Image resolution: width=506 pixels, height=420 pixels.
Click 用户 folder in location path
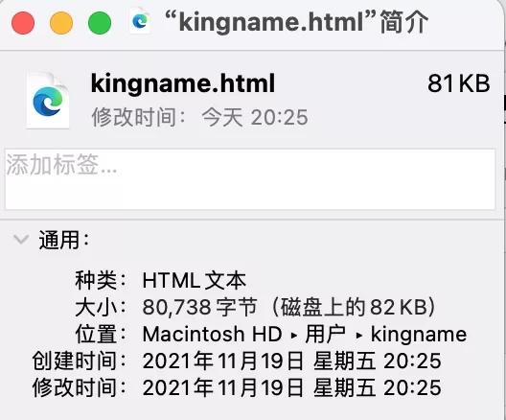pyautogui.click(x=326, y=334)
